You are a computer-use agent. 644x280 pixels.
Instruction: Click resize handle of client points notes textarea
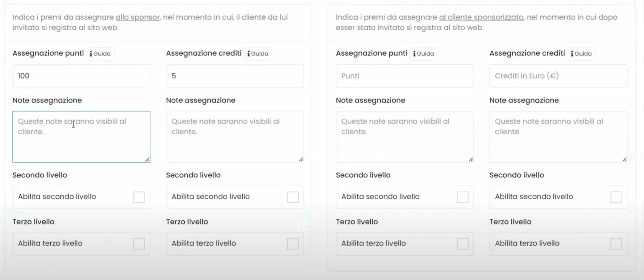click(471, 160)
